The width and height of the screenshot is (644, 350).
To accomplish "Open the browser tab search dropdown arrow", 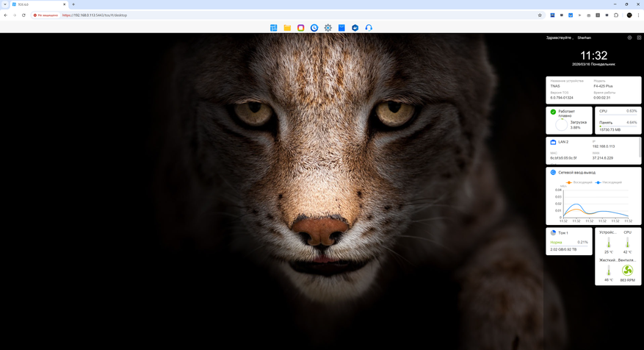I will pyautogui.click(x=5, y=4).
